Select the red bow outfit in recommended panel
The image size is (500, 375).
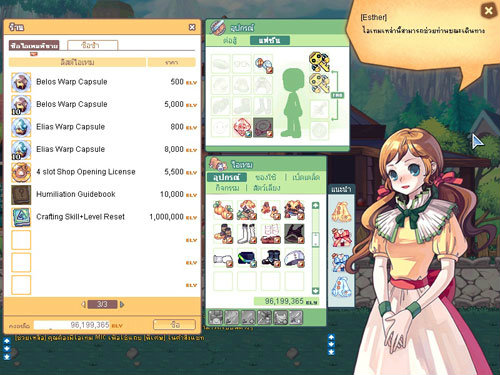pos(341,237)
